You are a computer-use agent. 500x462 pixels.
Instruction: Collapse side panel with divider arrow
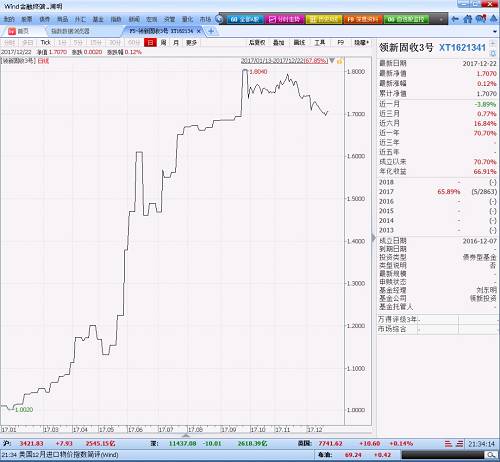coord(373,238)
